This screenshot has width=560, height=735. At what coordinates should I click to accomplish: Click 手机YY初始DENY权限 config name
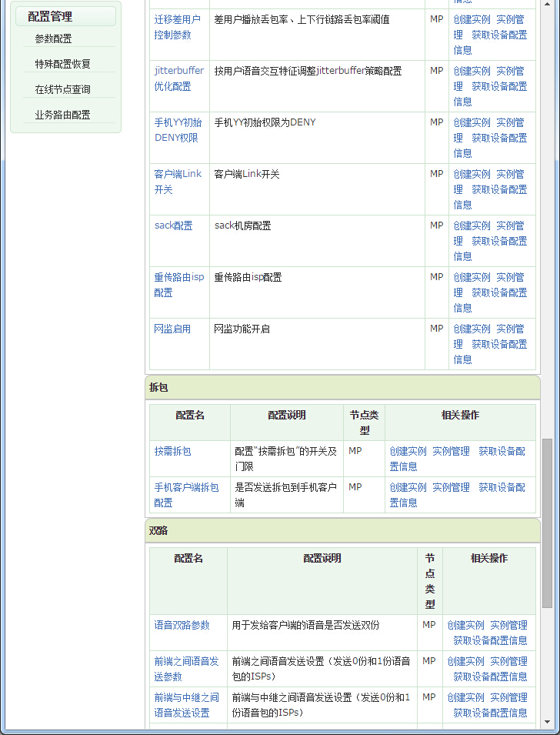point(178,130)
